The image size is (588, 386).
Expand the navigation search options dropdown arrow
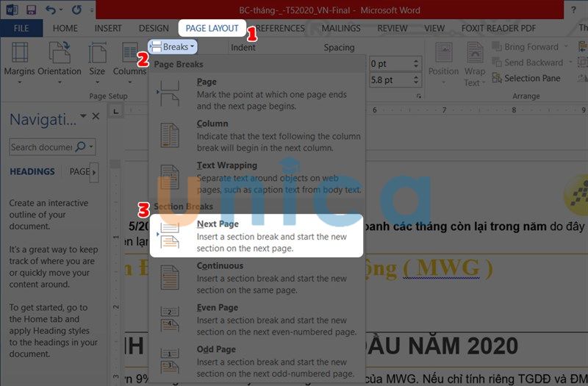click(92, 146)
